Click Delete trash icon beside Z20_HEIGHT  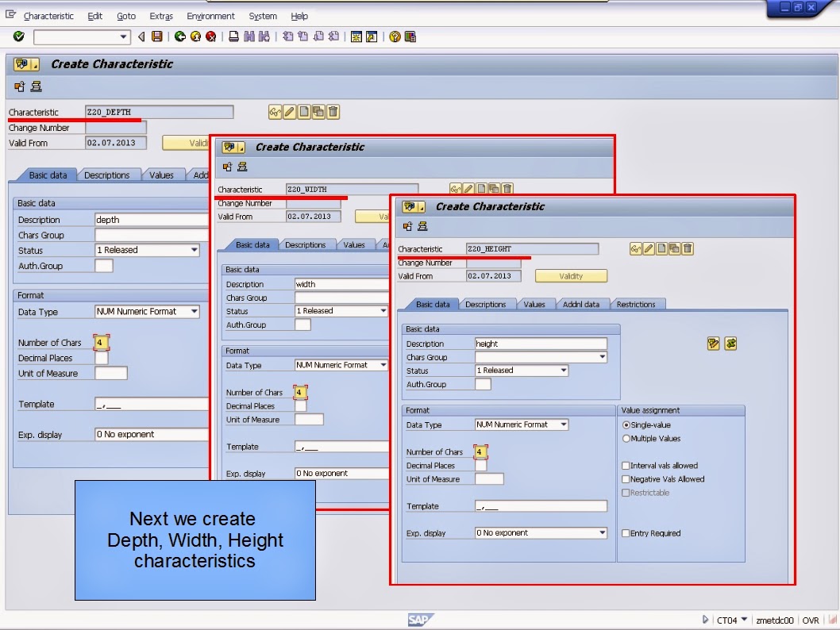(688, 248)
